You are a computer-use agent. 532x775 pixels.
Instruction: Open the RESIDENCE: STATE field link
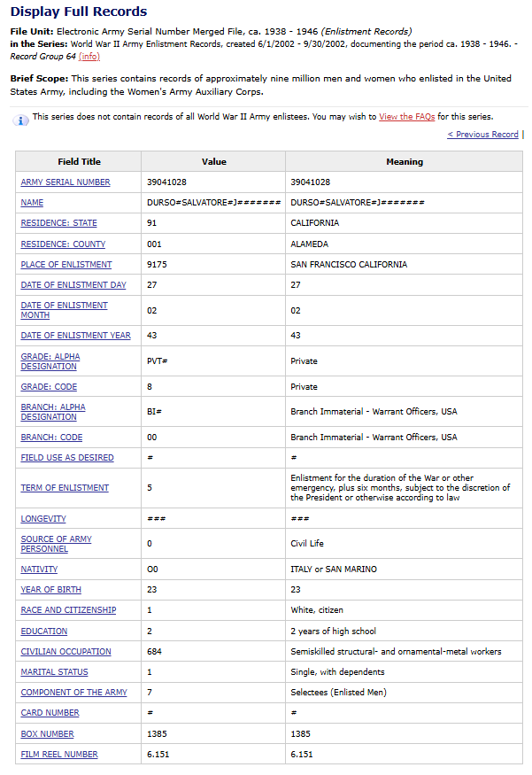[58, 223]
